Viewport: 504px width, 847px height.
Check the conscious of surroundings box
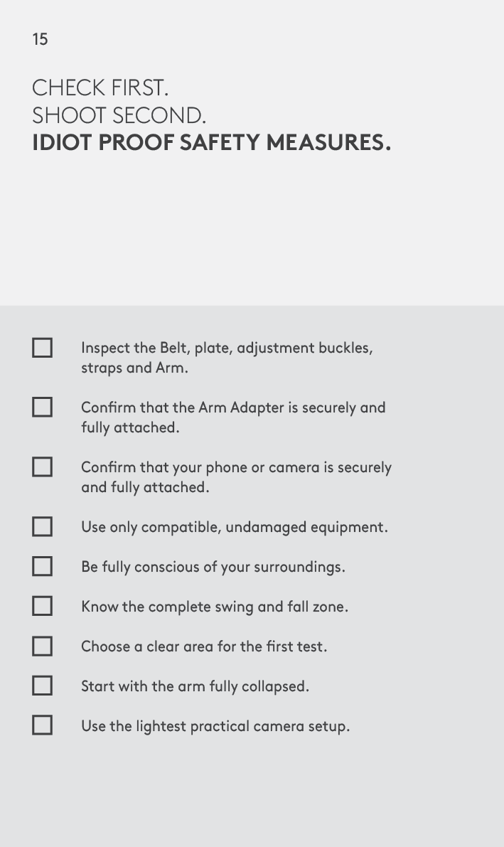click(42, 567)
